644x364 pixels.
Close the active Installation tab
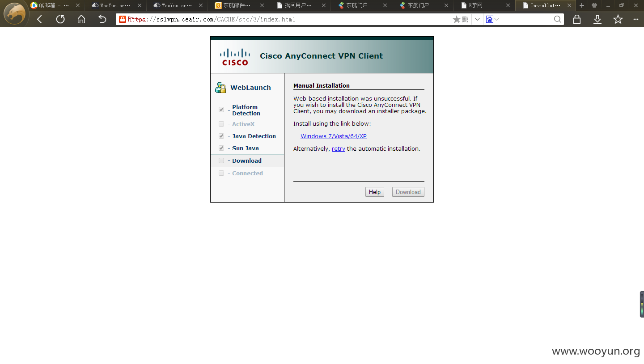(569, 5)
